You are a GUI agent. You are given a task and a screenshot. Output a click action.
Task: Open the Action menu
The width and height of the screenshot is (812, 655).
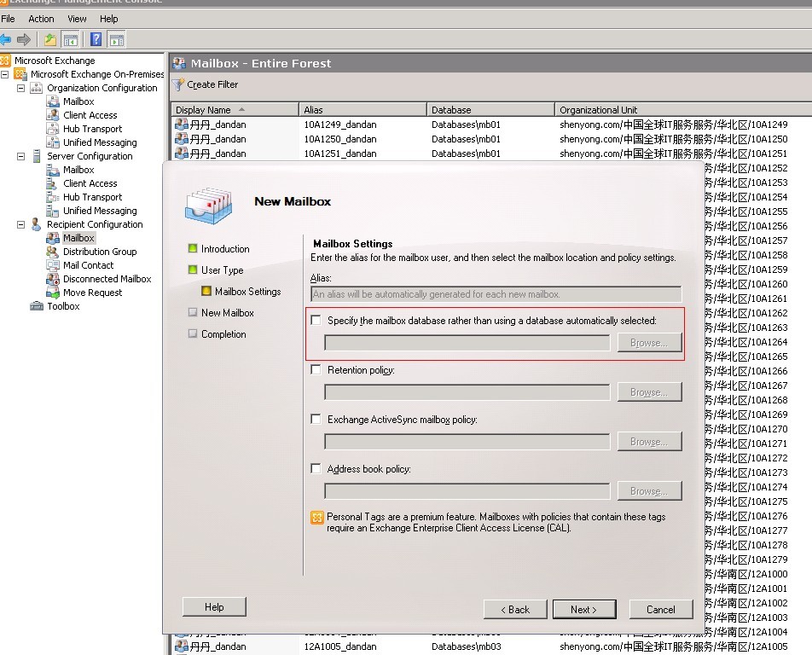(x=41, y=19)
